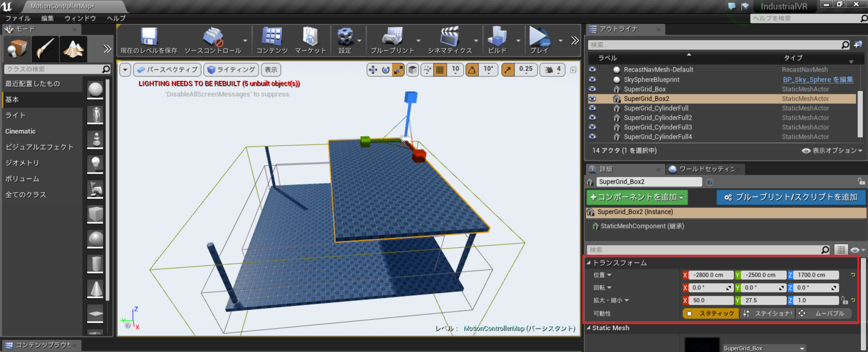
Task: Expand the toolbar overflow chevrons
Action: click(x=575, y=41)
